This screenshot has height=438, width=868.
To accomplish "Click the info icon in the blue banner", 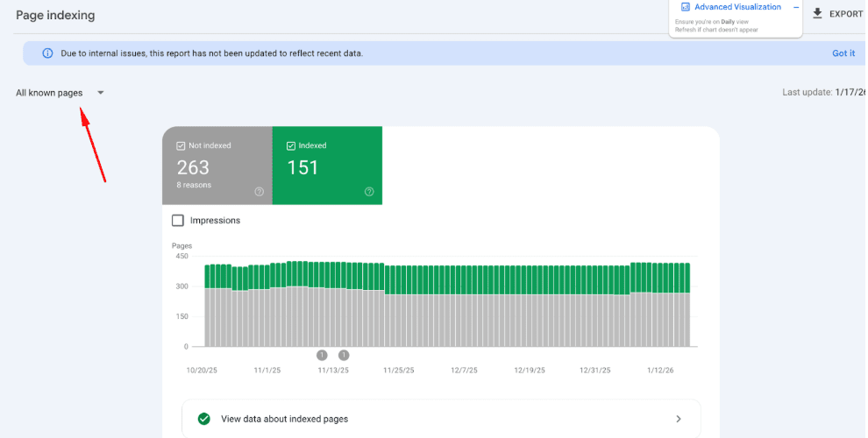I will click(x=47, y=53).
